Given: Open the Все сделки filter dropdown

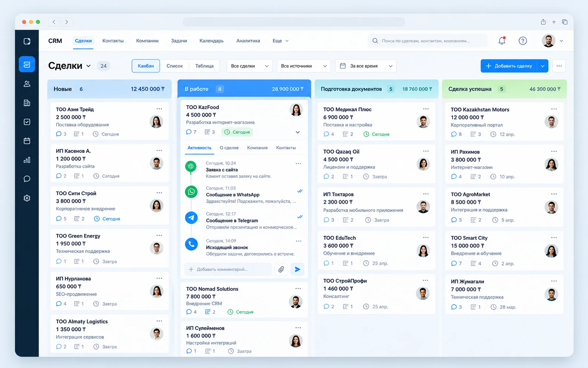Looking at the screenshot, I should (250, 66).
